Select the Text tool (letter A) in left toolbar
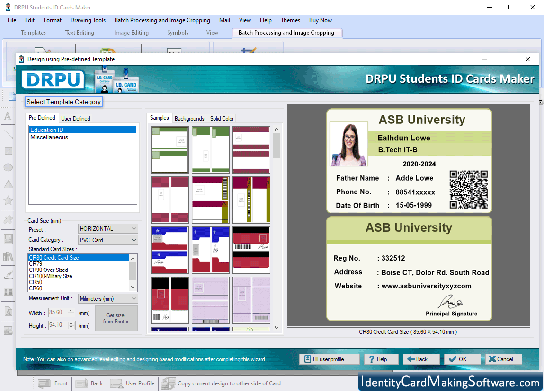Screen dimensions: 544x392 point(8,116)
